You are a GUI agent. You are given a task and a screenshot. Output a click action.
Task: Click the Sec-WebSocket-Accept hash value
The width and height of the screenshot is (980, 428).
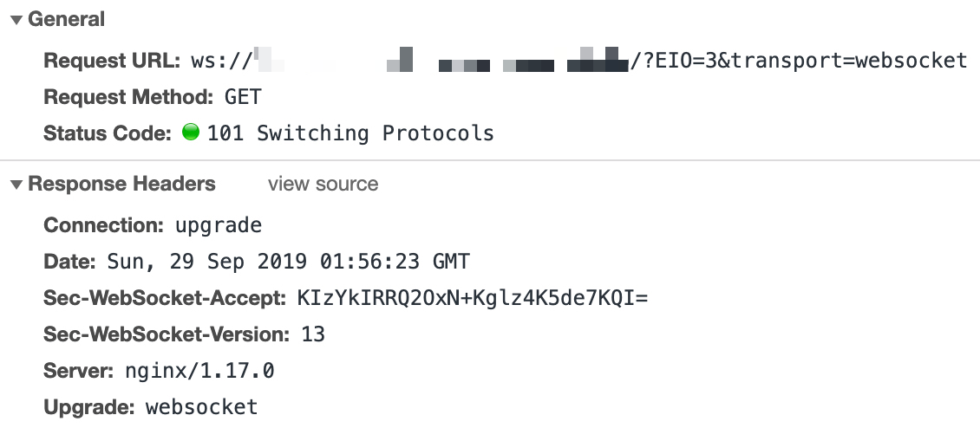coord(472,298)
